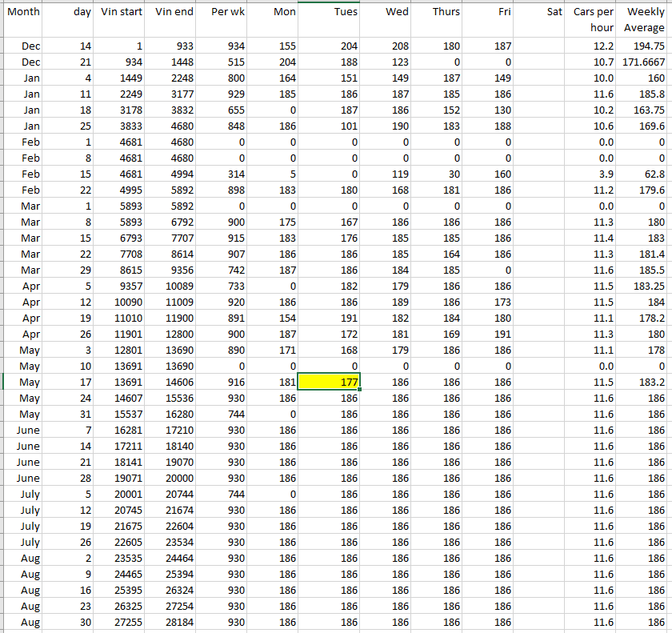Select Per wk cell showing 515
The image size is (672, 633).
click(224, 62)
